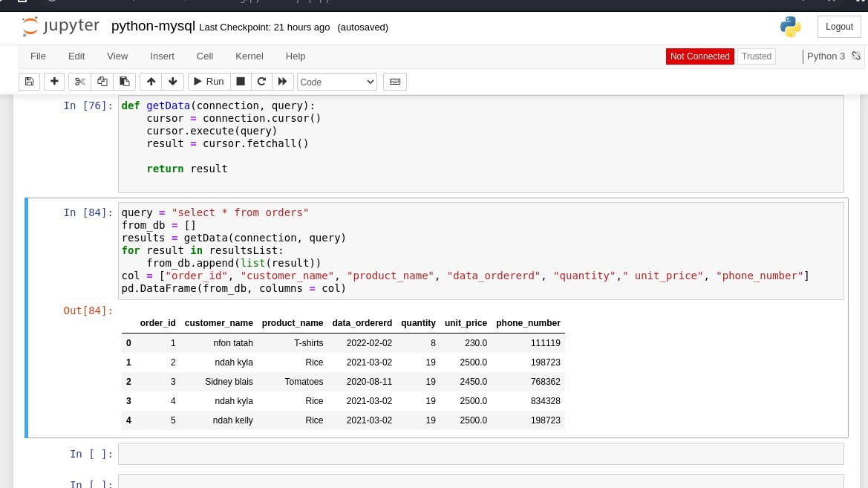Click the 'nfon tatah' customer cell

point(233,343)
